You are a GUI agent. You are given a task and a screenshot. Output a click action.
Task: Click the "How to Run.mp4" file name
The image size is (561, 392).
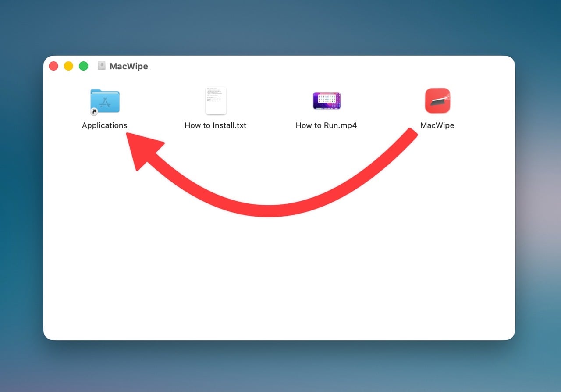327,125
